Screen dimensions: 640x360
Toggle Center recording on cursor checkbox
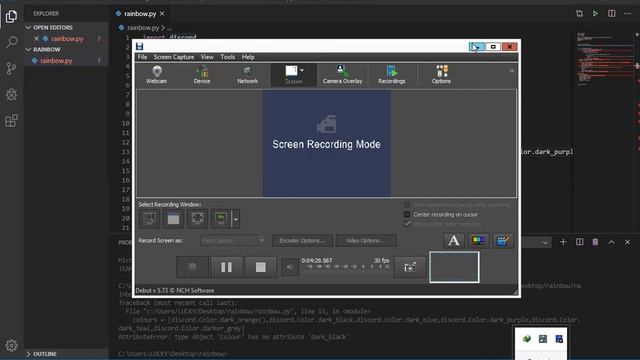click(407, 214)
